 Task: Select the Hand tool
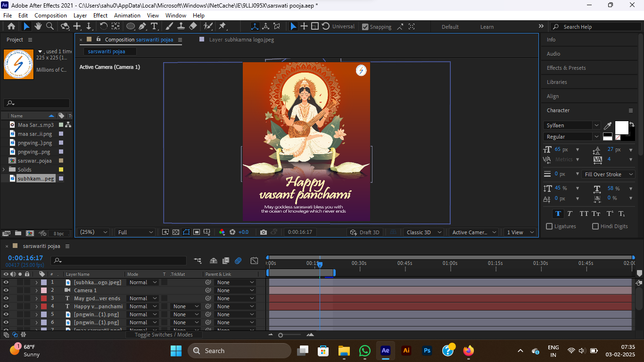click(x=39, y=26)
